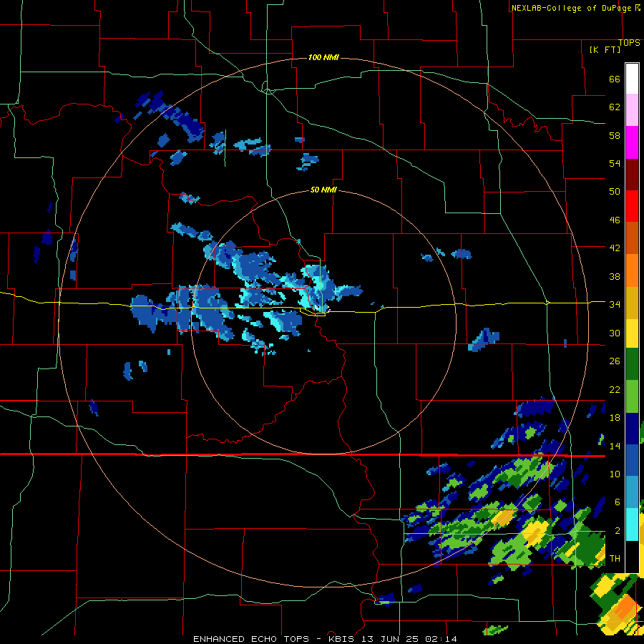The image size is (644, 644).
Task: Click the 14 legend value
Action: coord(615,446)
